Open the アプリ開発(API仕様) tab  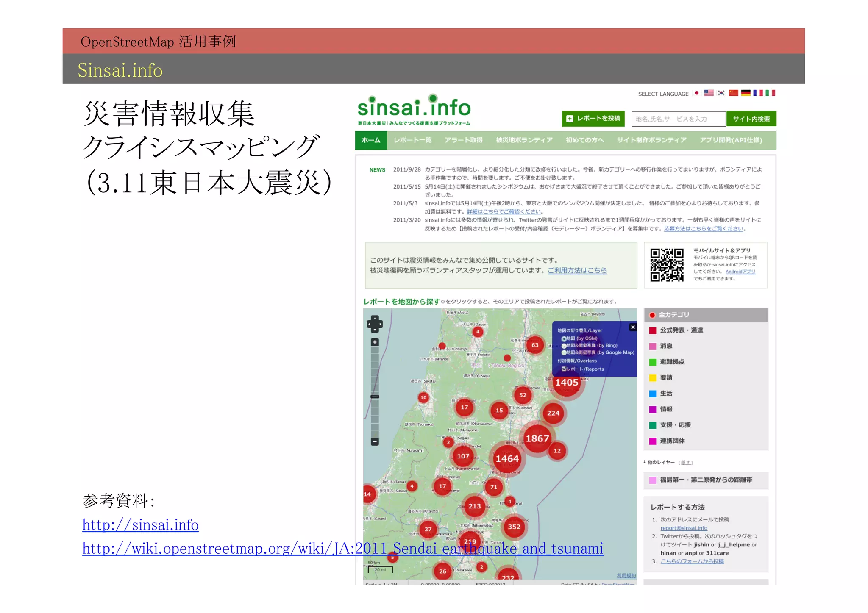coord(731,140)
